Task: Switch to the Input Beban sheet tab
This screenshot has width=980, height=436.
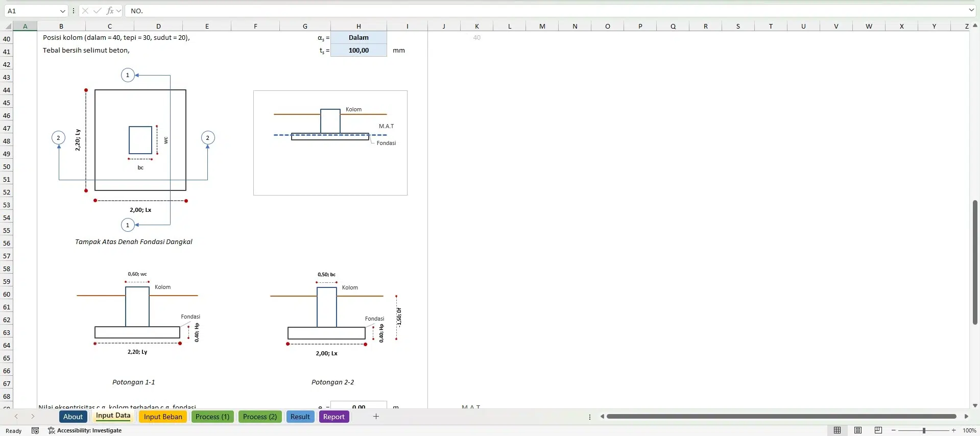Action: point(163,417)
